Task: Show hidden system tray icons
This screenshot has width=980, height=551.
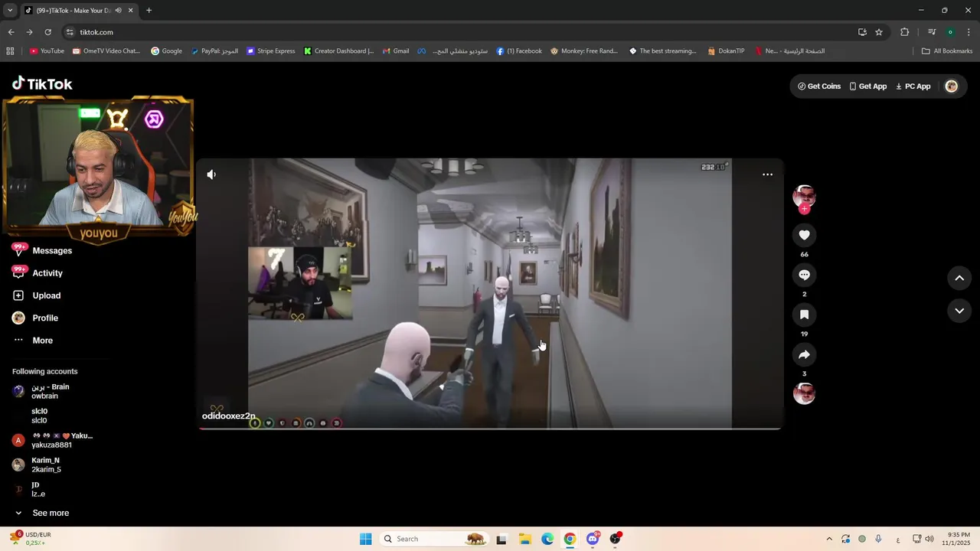Action: [x=828, y=539]
